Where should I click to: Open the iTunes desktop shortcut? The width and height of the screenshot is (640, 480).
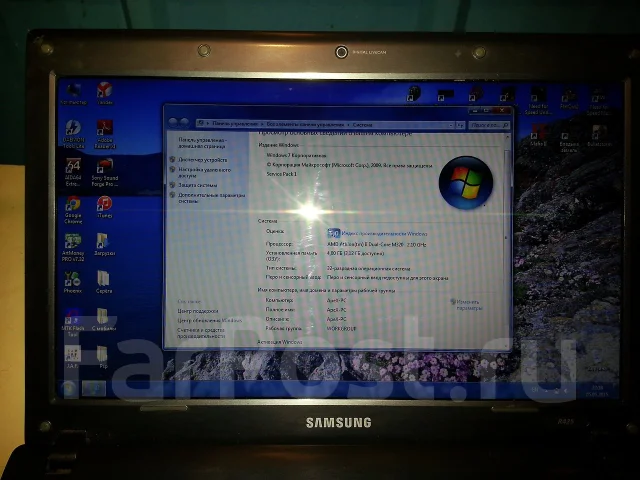(104, 207)
